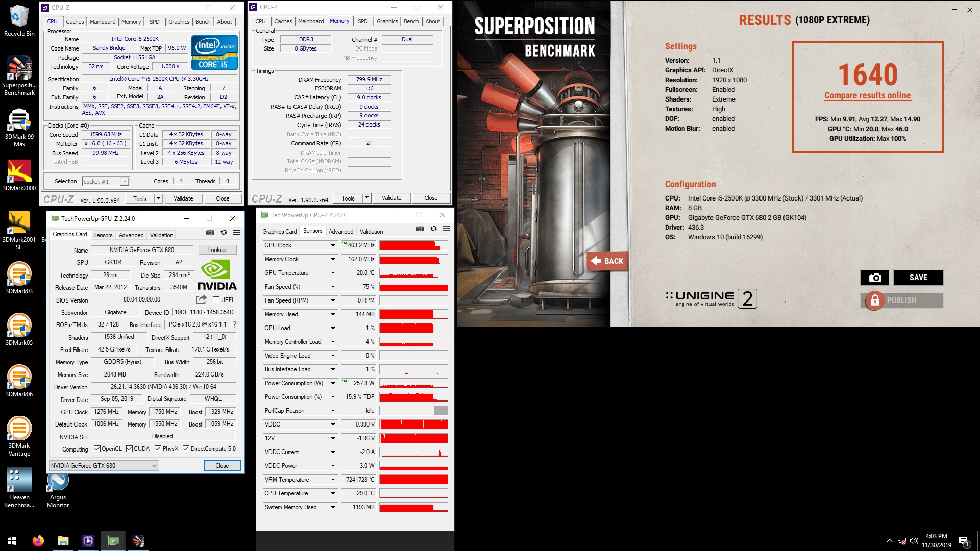This screenshot has width=980, height=551.
Task: Open 3DMark03 desktop shortcut
Action: (19, 278)
